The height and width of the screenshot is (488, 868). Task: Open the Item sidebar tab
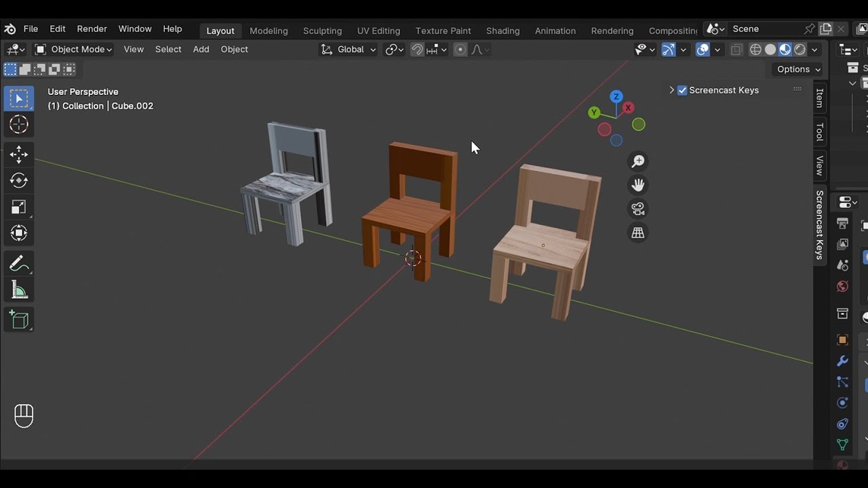click(x=819, y=98)
